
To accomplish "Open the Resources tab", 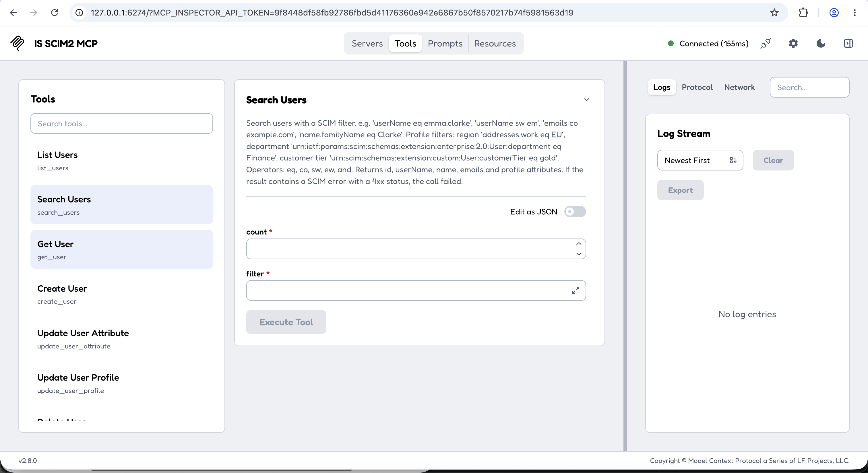I will [495, 43].
